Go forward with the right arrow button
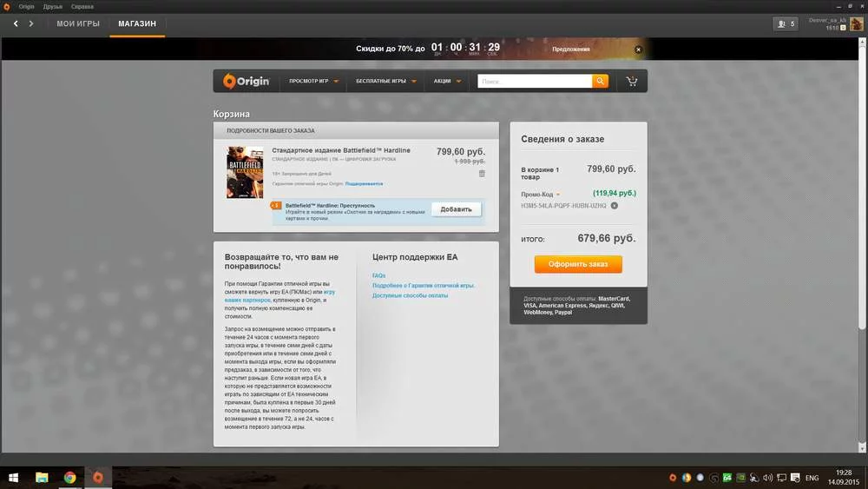The image size is (868, 489). coord(31,23)
